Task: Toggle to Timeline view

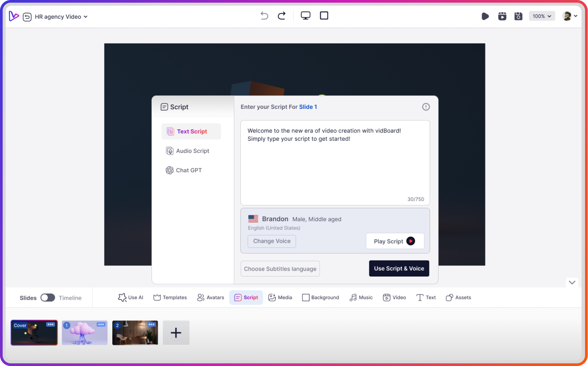Action: click(x=48, y=297)
